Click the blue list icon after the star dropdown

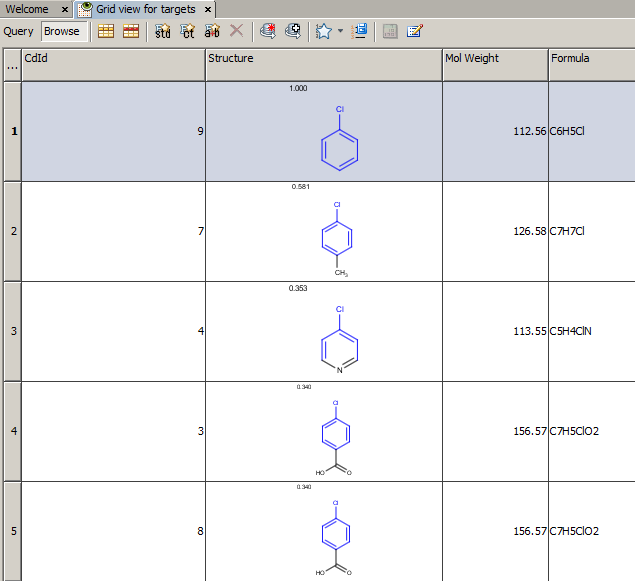360,31
